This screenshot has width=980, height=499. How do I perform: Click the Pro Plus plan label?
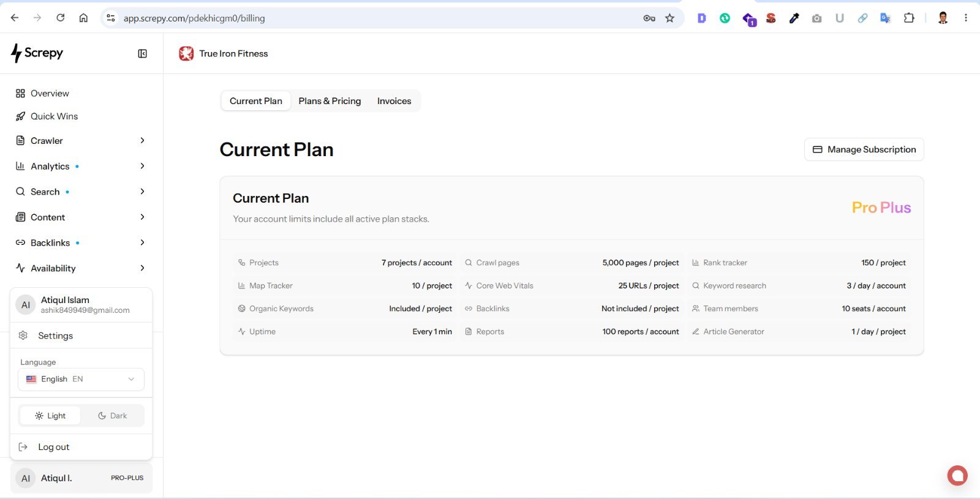point(881,208)
